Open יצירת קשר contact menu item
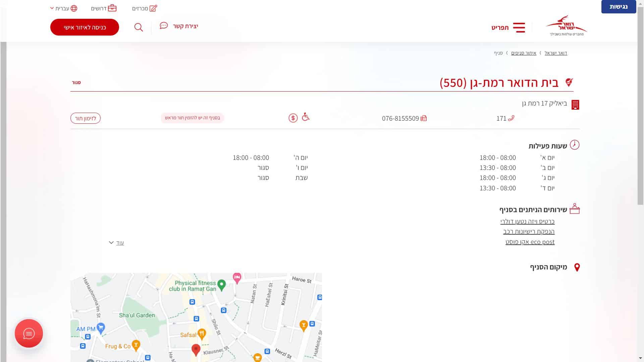Image resolution: width=644 pixels, height=362 pixels. pos(179,26)
